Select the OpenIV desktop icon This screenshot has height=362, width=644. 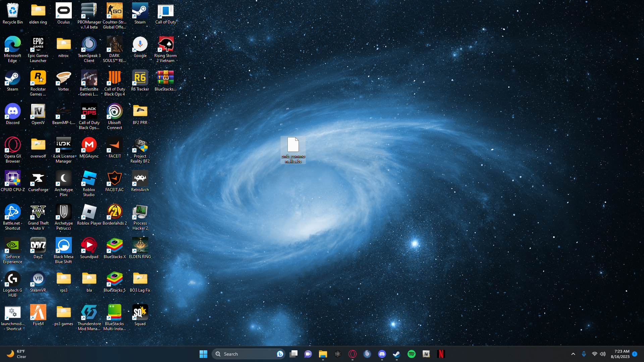38,114
